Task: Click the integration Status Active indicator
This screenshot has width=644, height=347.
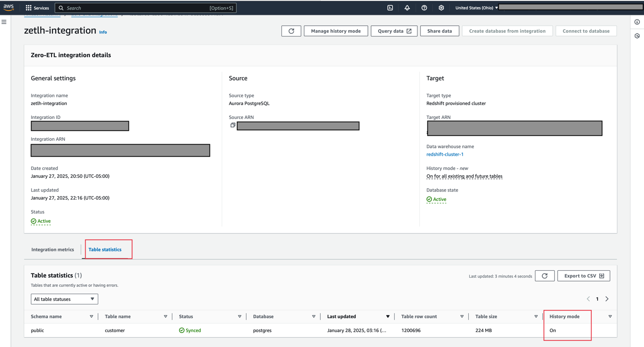Action: click(x=41, y=221)
